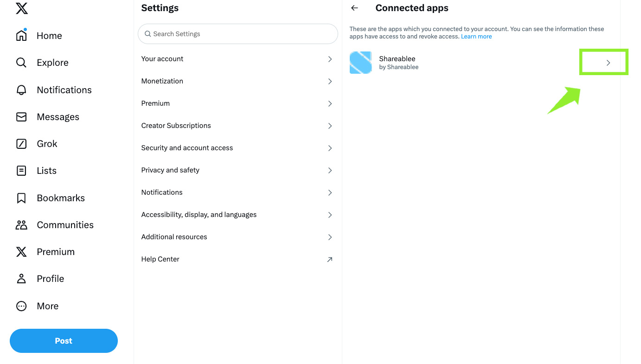This screenshot has height=364, width=641.
Task: Expand the Shareablee app chevron
Action: (x=609, y=63)
